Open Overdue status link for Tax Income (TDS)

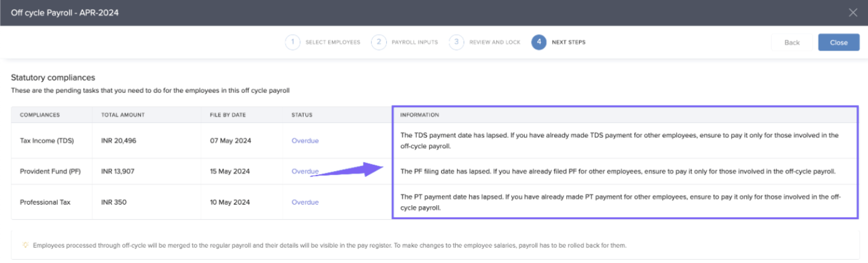305,141
